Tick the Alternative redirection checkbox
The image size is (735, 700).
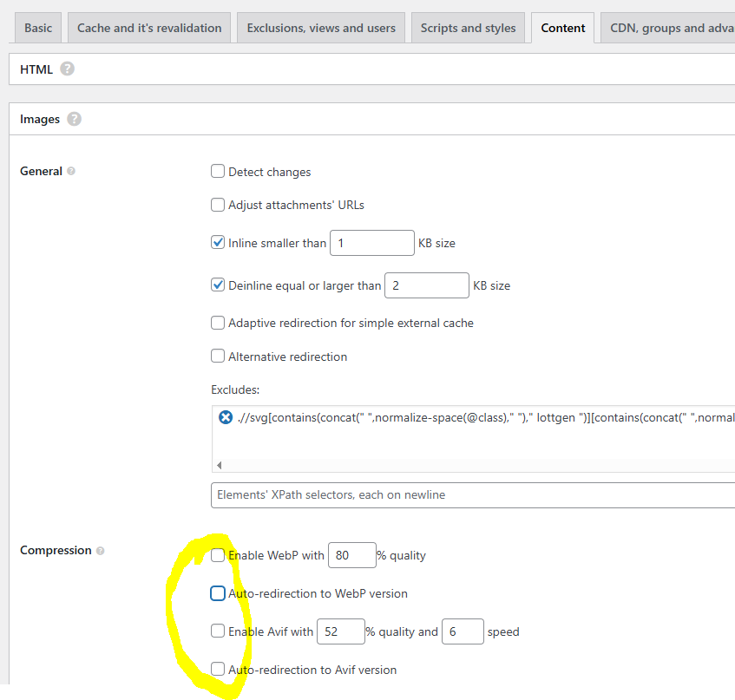[218, 357]
